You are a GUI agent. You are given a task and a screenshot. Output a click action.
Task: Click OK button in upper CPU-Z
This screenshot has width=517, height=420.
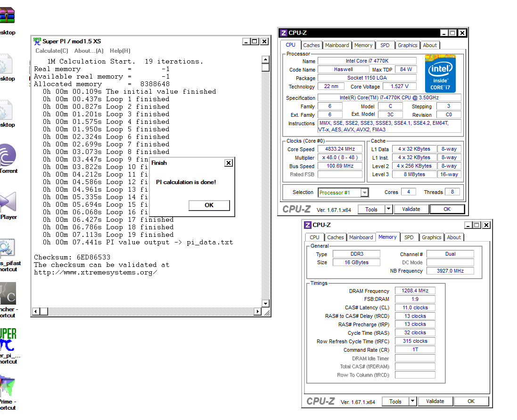click(x=447, y=209)
